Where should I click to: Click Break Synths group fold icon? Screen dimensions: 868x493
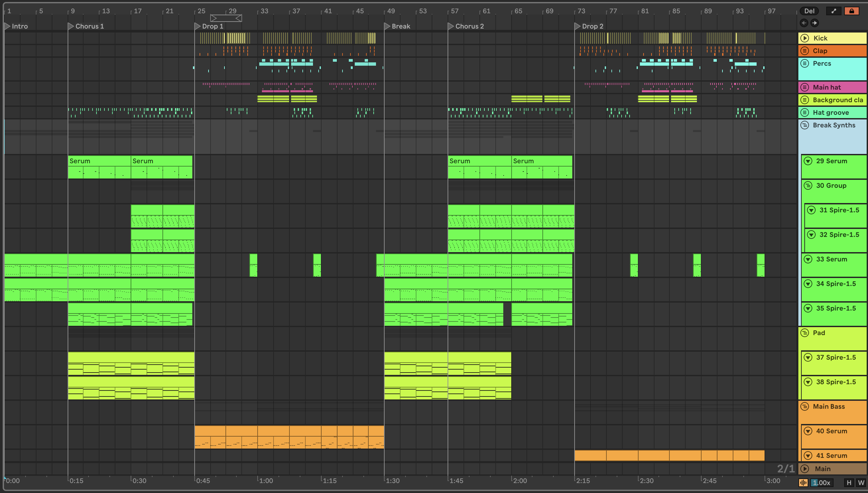(x=805, y=125)
